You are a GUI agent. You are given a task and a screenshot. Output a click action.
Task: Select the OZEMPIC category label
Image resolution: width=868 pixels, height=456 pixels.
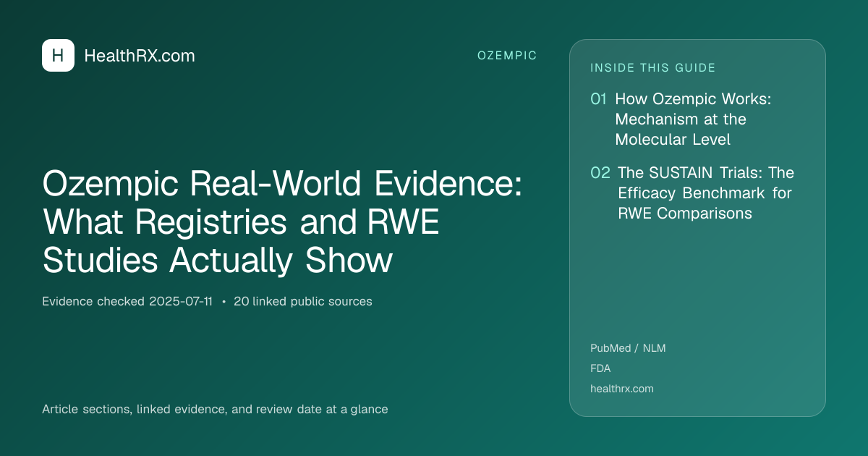tap(507, 56)
